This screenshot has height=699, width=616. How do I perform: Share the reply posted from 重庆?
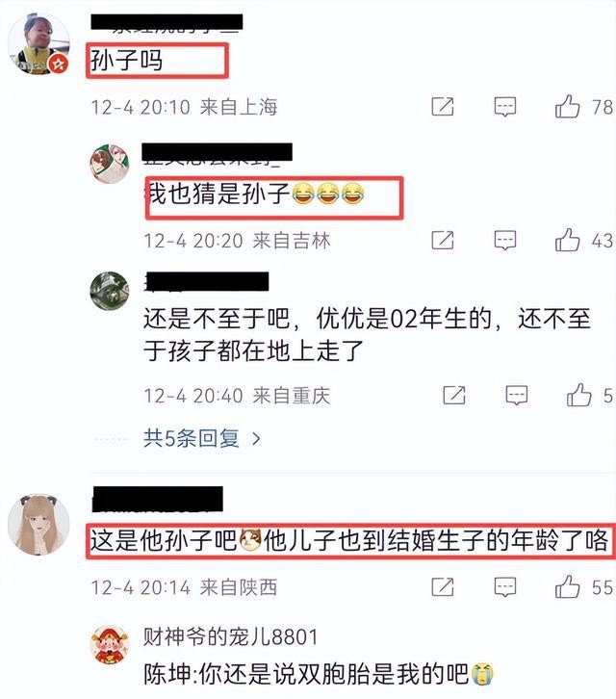click(x=454, y=395)
